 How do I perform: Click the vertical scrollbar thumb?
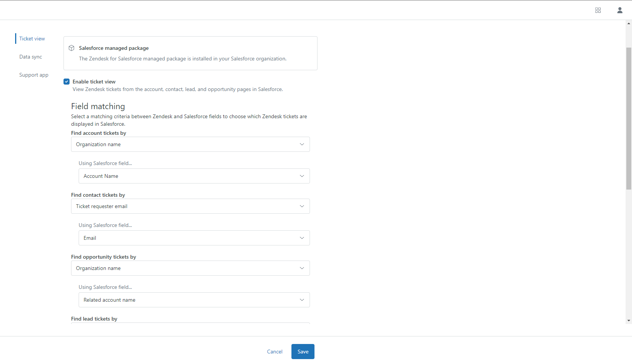(629, 118)
